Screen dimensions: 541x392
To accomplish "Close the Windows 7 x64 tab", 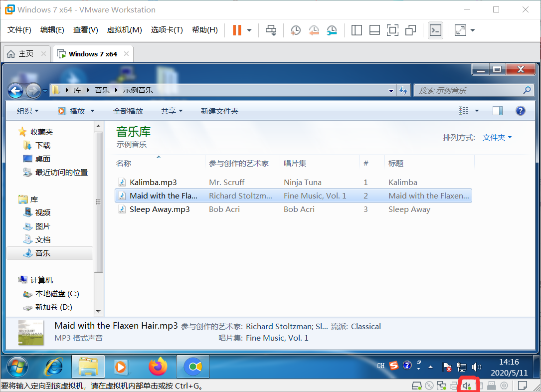I will [x=126, y=54].
